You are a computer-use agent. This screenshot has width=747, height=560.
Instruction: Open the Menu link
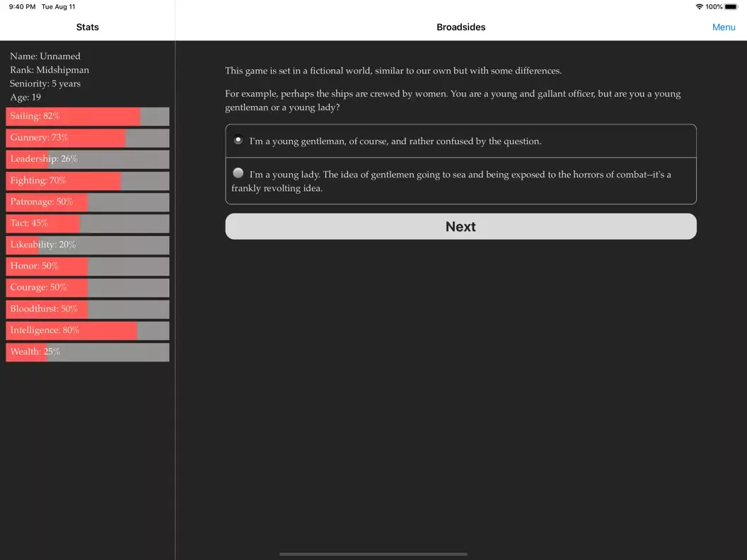pyautogui.click(x=723, y=27)
